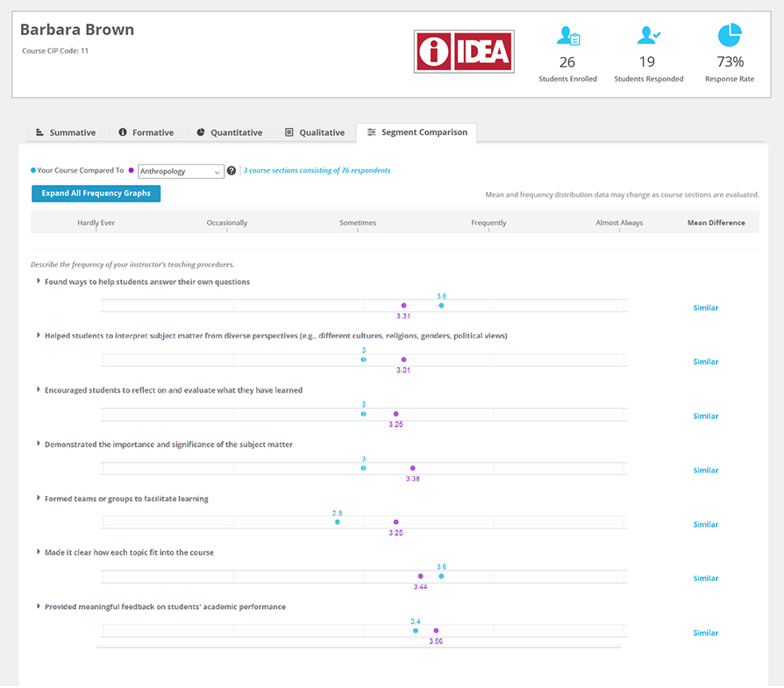Click the '3 course sections' respondents link
This screenshot has width=784, height=688.
[x=317, y=171]
